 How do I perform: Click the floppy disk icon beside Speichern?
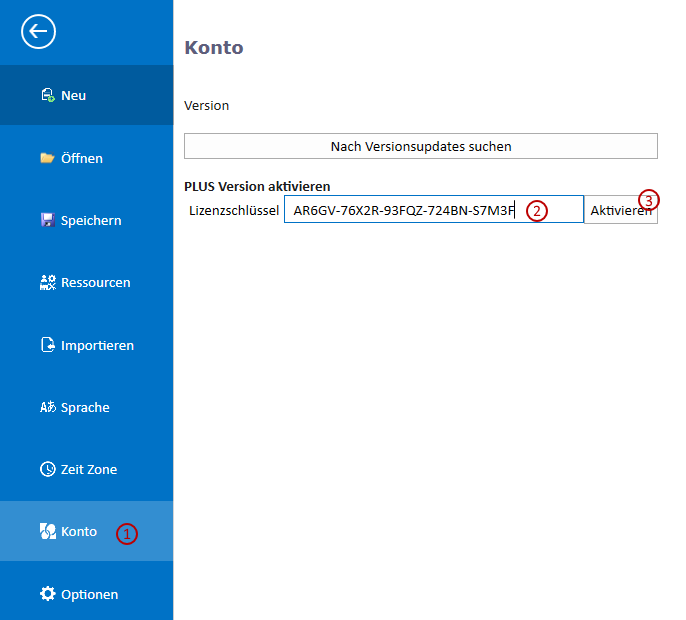(x=47, y=220)
